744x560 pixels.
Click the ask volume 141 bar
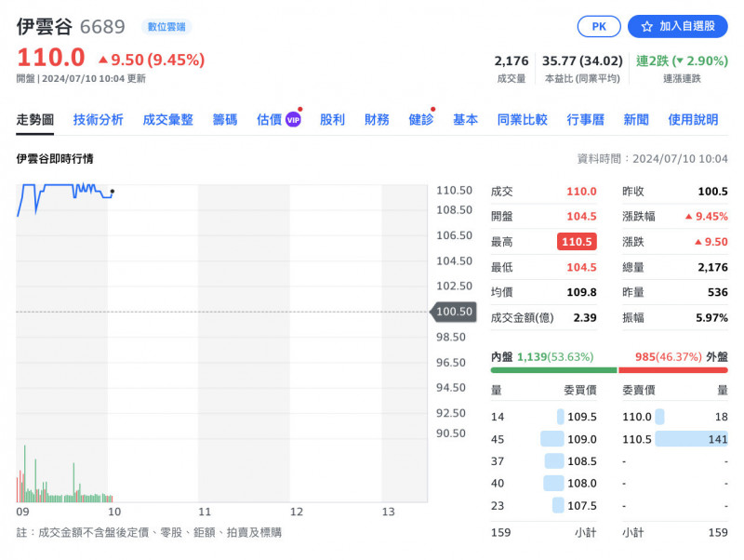click(691, 439)
